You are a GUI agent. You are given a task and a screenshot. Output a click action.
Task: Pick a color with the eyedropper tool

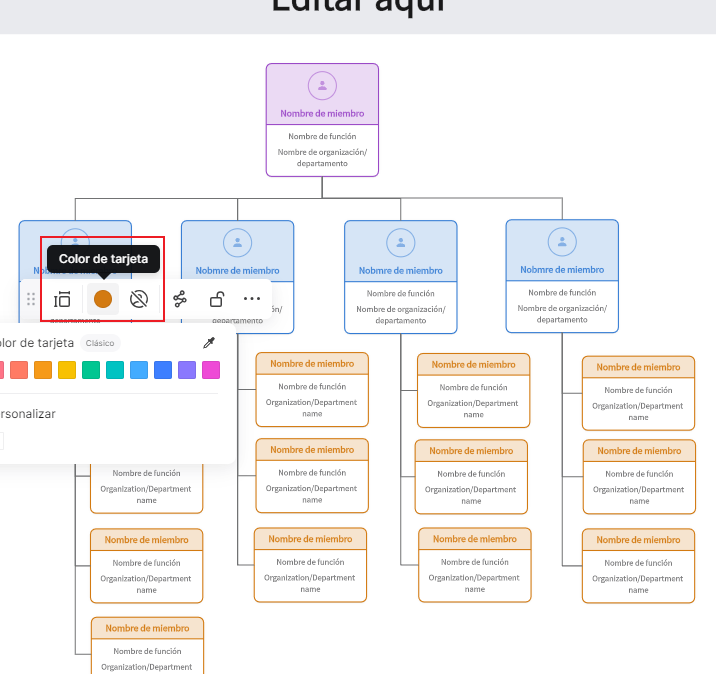[x=209, y=343]
